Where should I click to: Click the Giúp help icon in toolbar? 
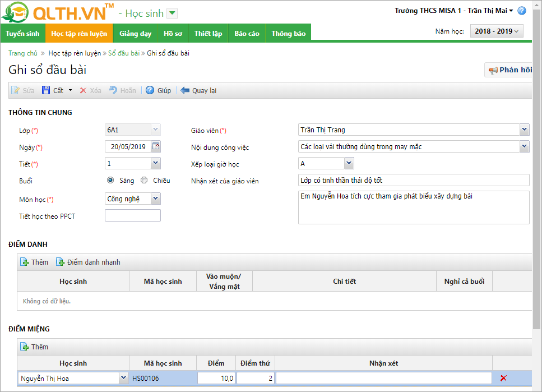tap(150, 90)
